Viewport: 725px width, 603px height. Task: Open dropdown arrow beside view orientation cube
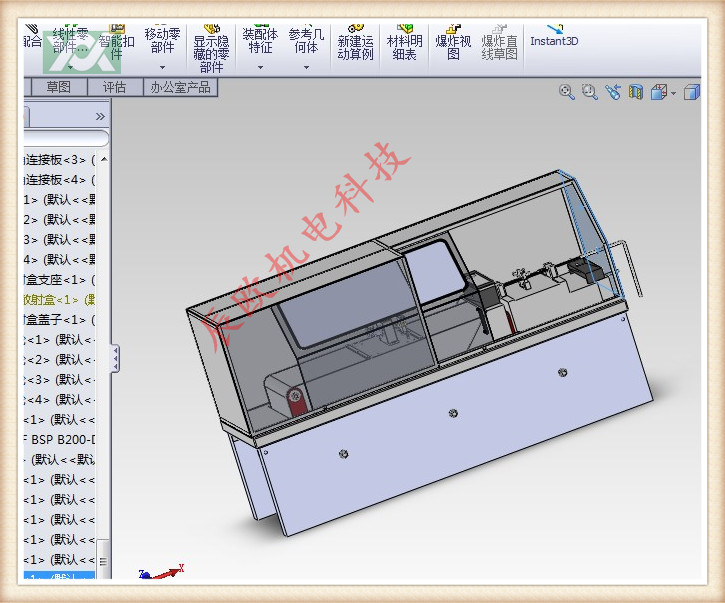click(x=674, y=94)
